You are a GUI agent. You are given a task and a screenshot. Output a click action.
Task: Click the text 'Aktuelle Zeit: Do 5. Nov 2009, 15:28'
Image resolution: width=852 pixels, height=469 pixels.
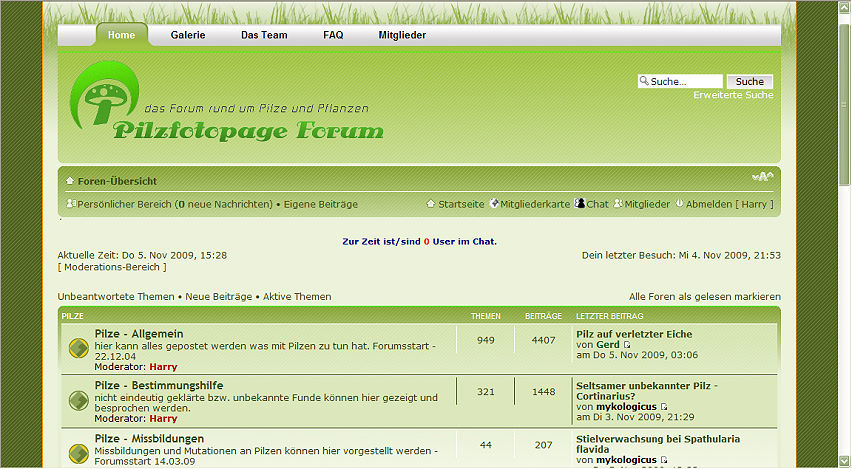(142, 255)
